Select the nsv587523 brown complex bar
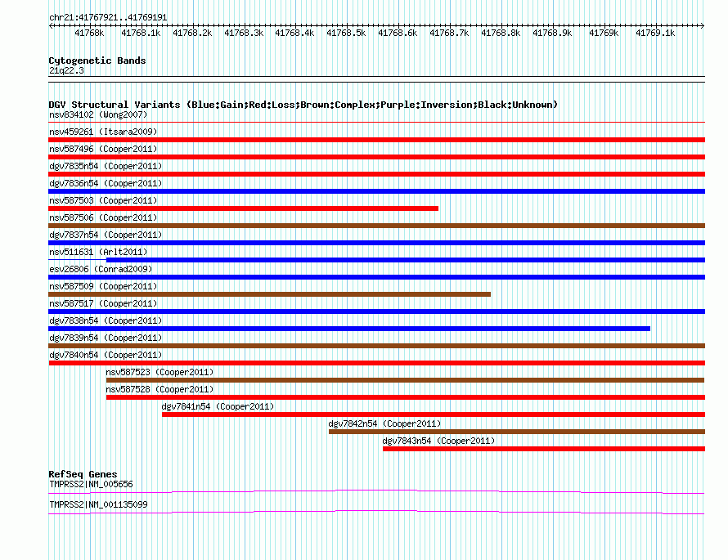The image size is (728, 560). point(406,380)
